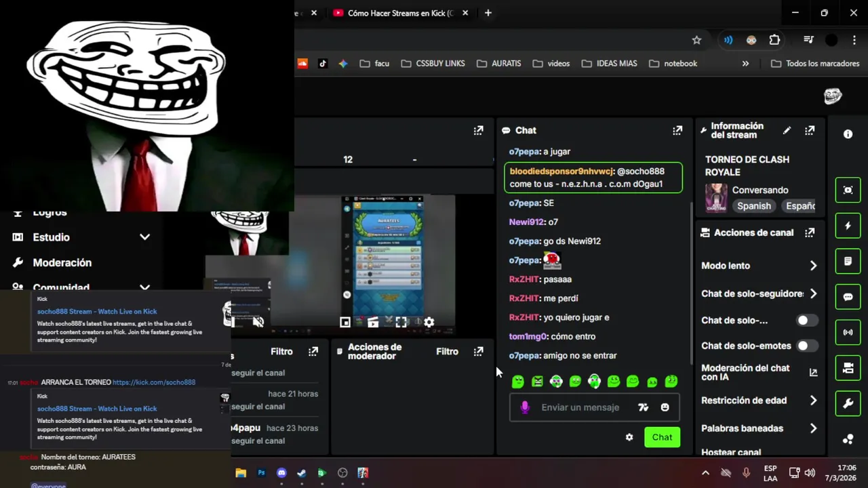Unmute the stream preview volume icon
The image size is (868, 488).
pos(258,322)
